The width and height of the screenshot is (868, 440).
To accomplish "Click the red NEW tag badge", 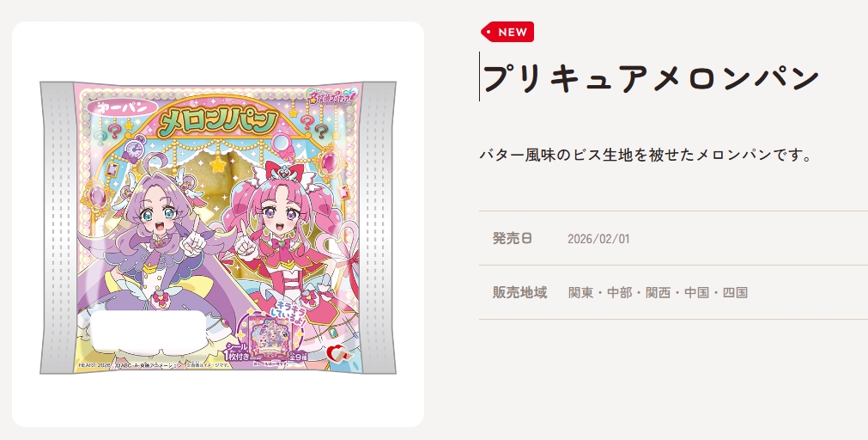I will [507, 32].
